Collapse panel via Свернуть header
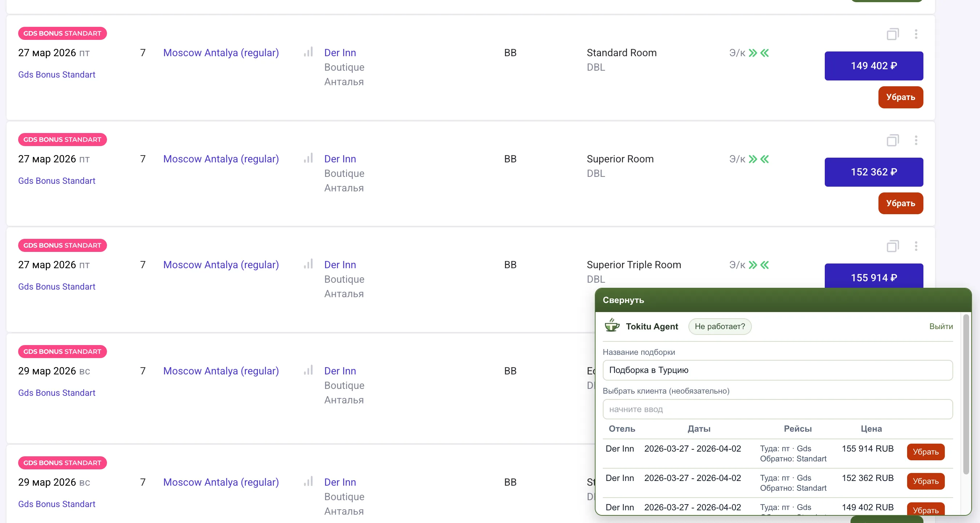This screenshot has width=980, height=523. [x=623, y=300]
